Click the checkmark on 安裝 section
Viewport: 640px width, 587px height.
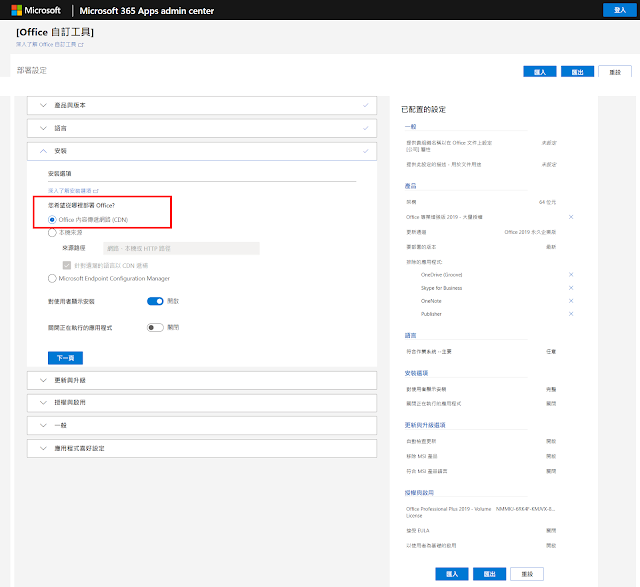pyautogui.click(x=365, y=151)
